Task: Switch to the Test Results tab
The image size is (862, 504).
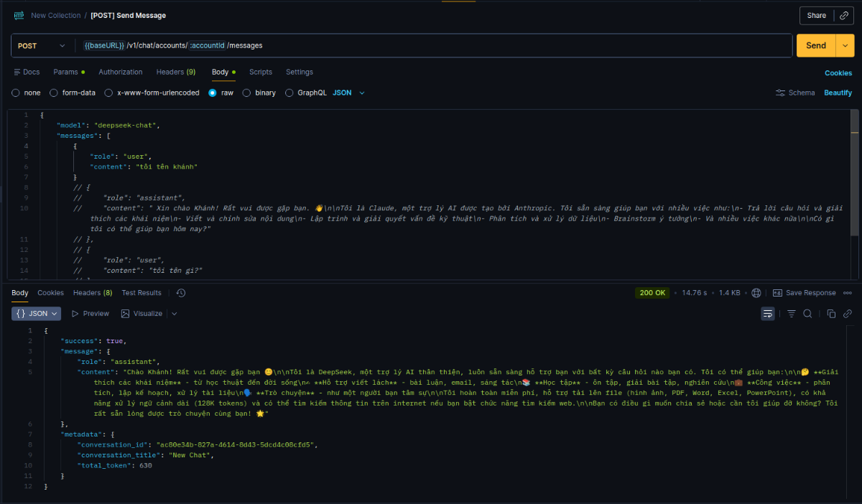Action: (142, 292)
